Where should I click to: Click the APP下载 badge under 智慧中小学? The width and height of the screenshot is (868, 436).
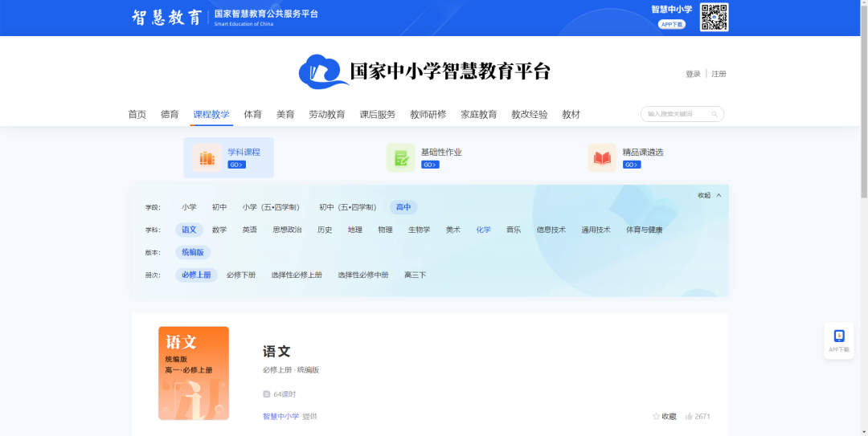click(671, 24)
